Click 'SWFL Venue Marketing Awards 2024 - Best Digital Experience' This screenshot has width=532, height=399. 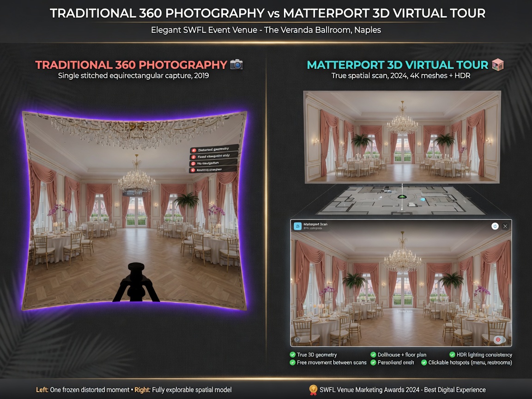pos(402,390)
